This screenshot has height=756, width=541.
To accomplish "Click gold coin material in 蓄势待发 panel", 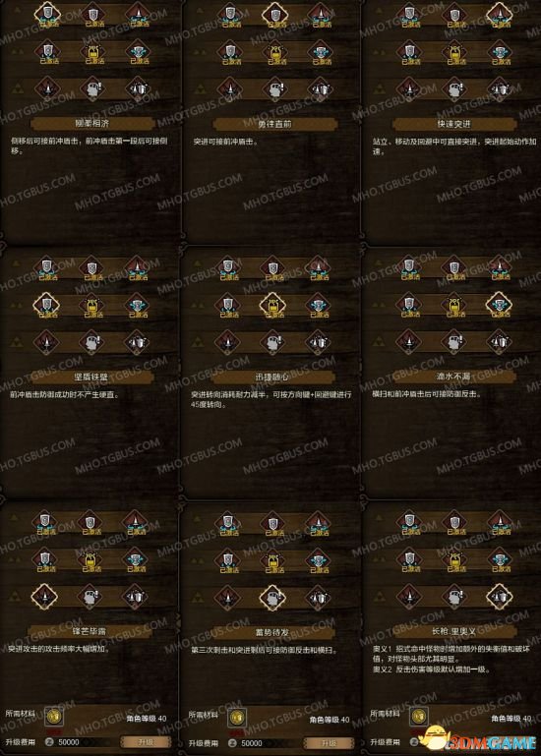I will (x=236, y=718).
